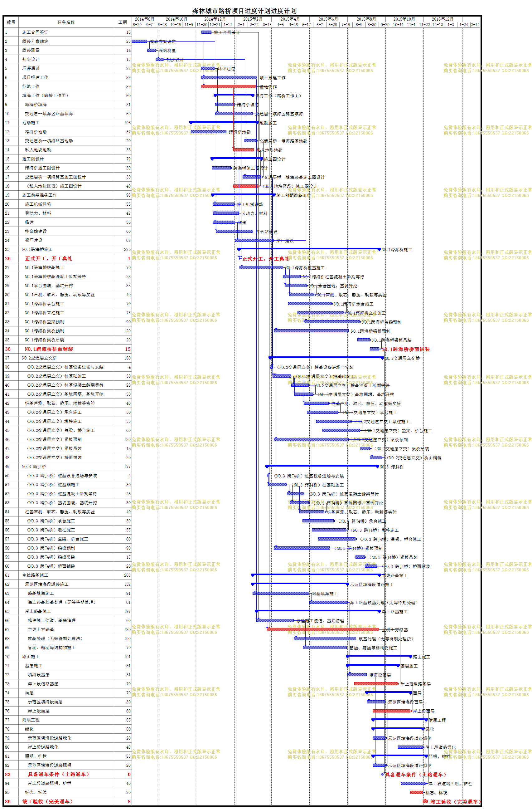
Task: Select task 软基处理(无等待期处理法) in row 68
Action: (x=55, y=638)
